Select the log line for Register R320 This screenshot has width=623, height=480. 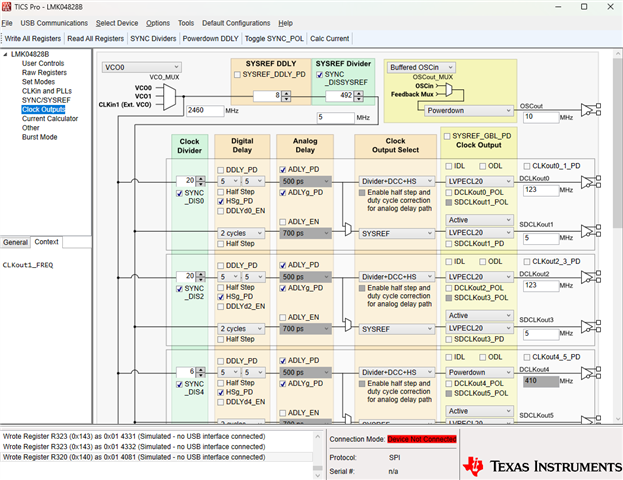click(157, 457)
